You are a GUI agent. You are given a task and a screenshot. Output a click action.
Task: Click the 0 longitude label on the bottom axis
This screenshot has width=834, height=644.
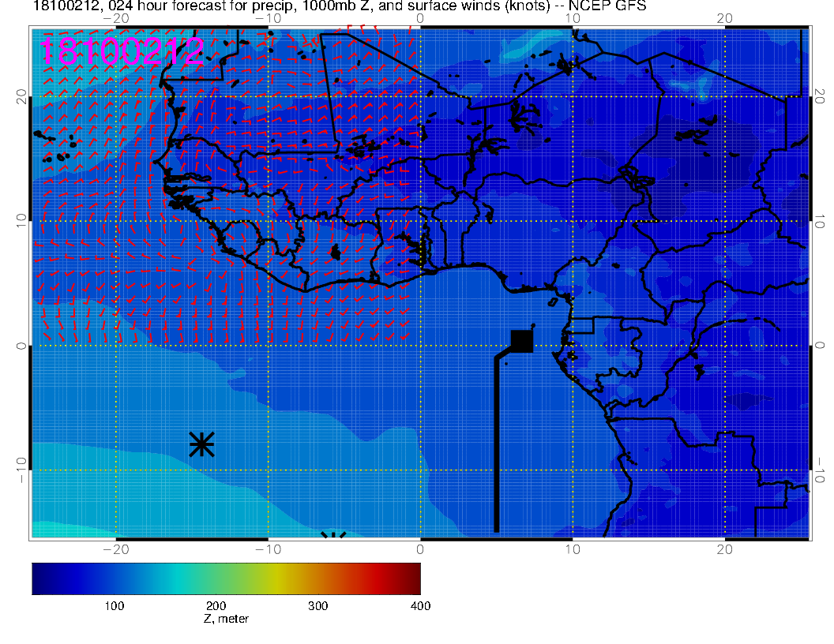(x=421, y=549)
